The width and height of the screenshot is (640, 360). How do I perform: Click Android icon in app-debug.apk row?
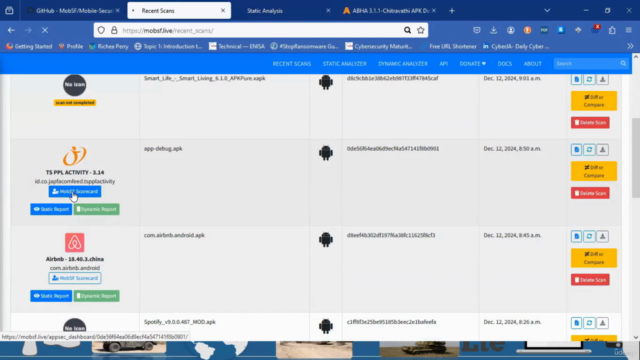click(x=326, y=153)
